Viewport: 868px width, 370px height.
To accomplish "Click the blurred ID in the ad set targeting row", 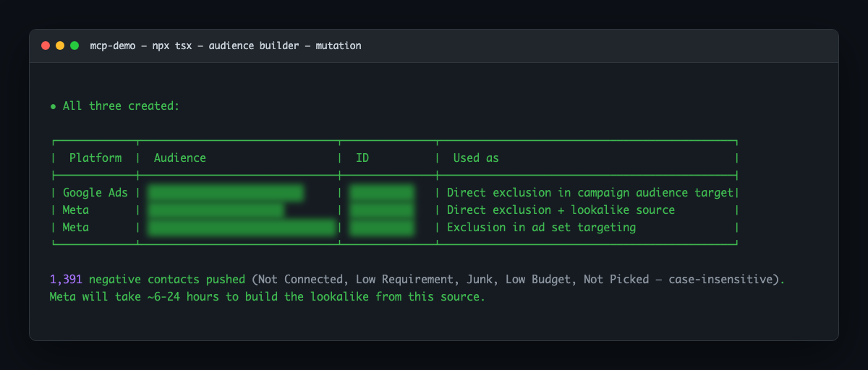I will click(x=383, y=227).
